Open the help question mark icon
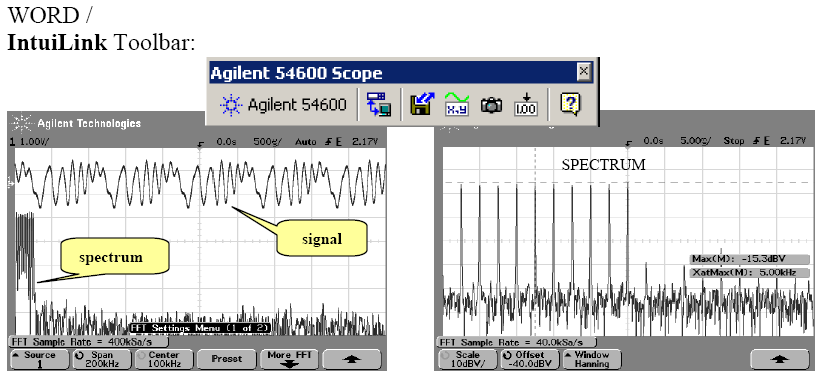825x381 pixels. [x=570, y=105]
